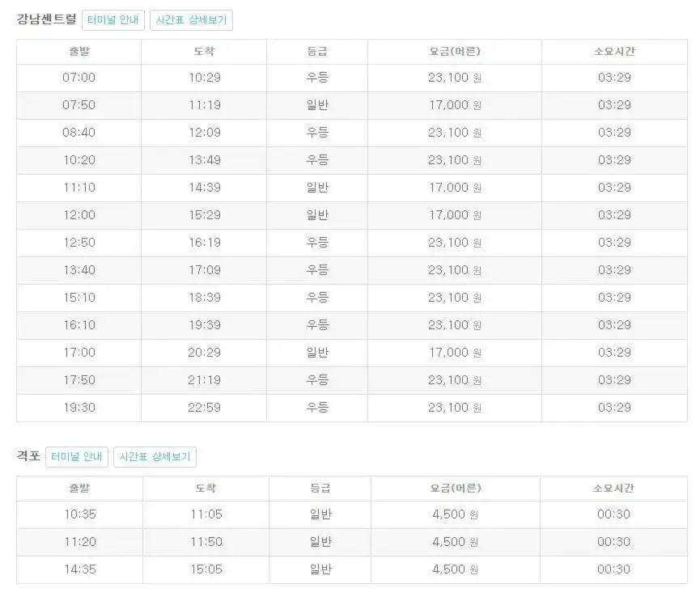Select the 10:20 departure time cell
Viewport: 700px width, 601px height.
[79, 160]
